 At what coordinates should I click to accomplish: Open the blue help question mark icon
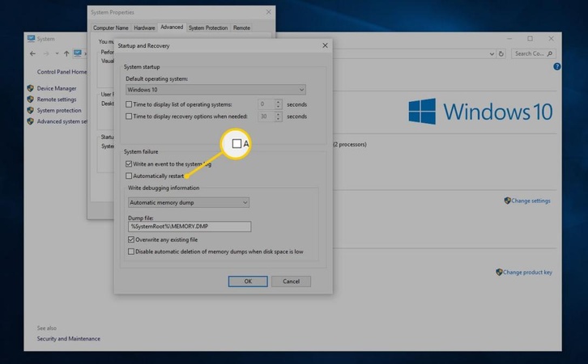557,66
